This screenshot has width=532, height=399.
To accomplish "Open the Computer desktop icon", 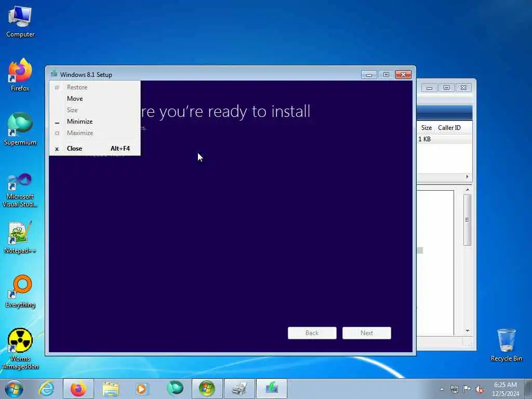I will tap(20, 22).
